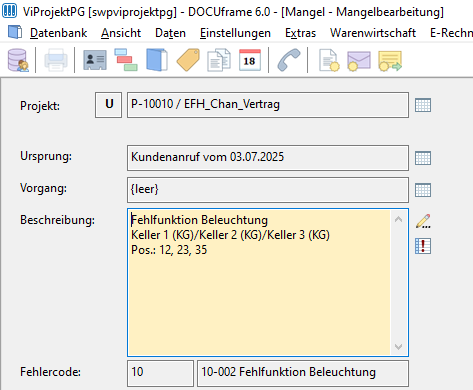Open the database user icon in toolbar
Screen dimensions: 473x390
pyautogui.click(x=18, y=60)
